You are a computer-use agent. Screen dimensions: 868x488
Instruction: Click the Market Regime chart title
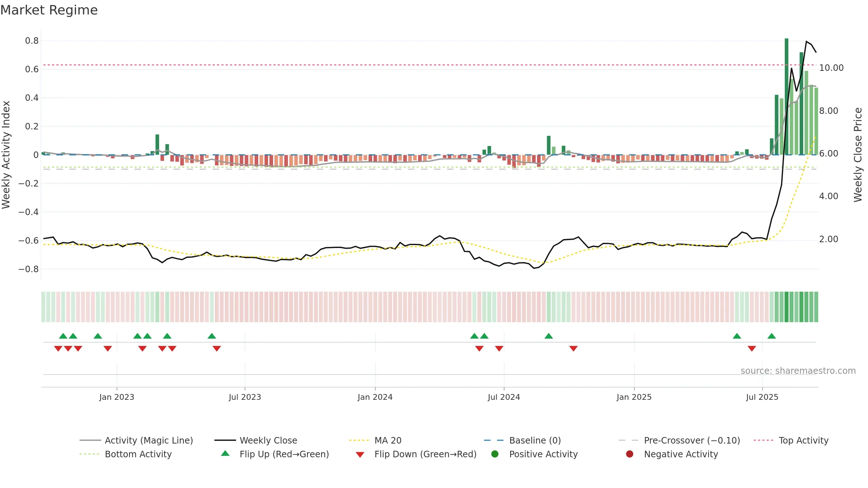(49, 10)
